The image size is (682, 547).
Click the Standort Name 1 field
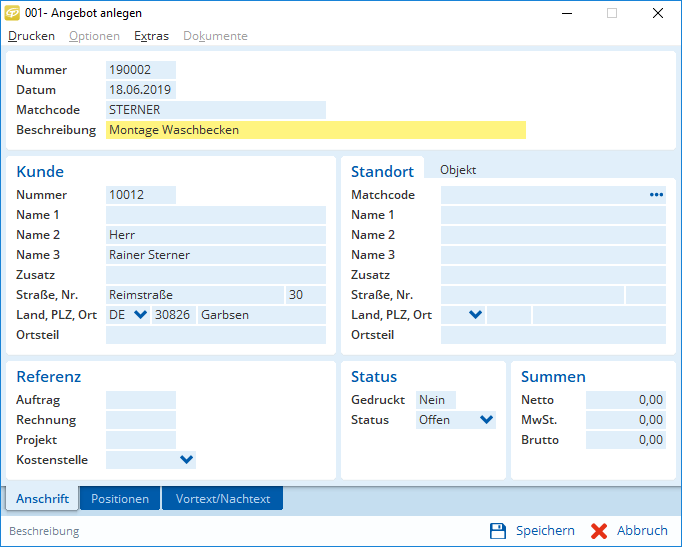(553, 215)
